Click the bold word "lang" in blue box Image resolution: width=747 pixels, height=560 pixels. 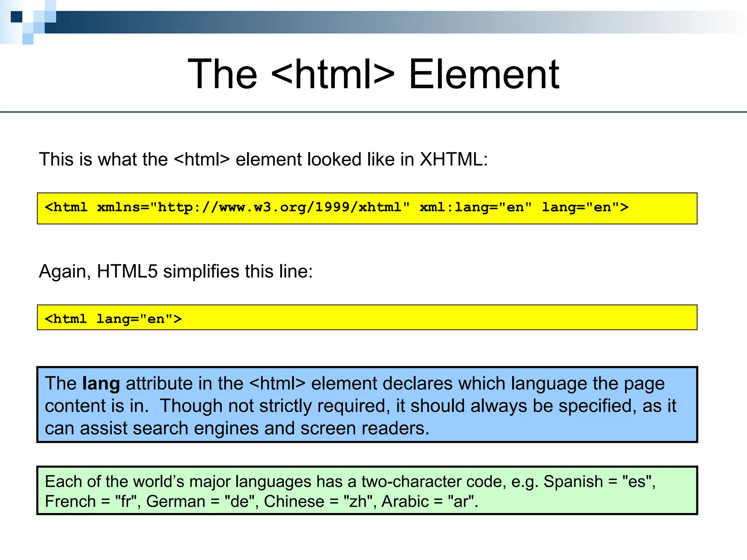coord(101,384)
